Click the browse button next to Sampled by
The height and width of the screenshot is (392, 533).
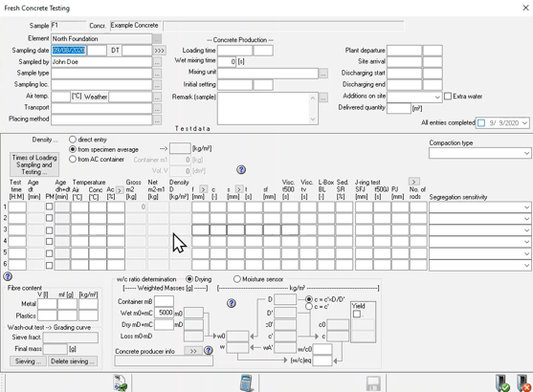tap(157, 62)
